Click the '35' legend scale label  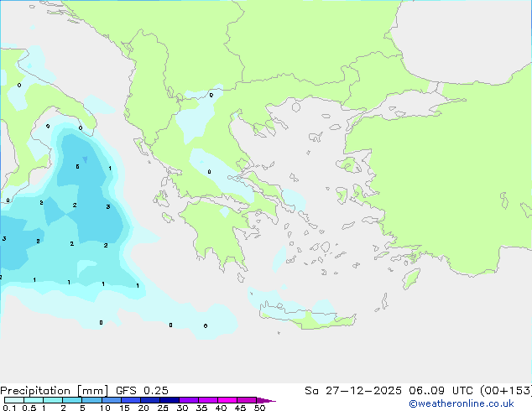click(201, 408)
